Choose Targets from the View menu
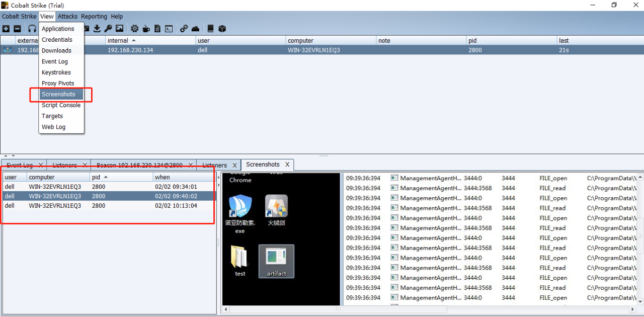 (x=61, y=116)
